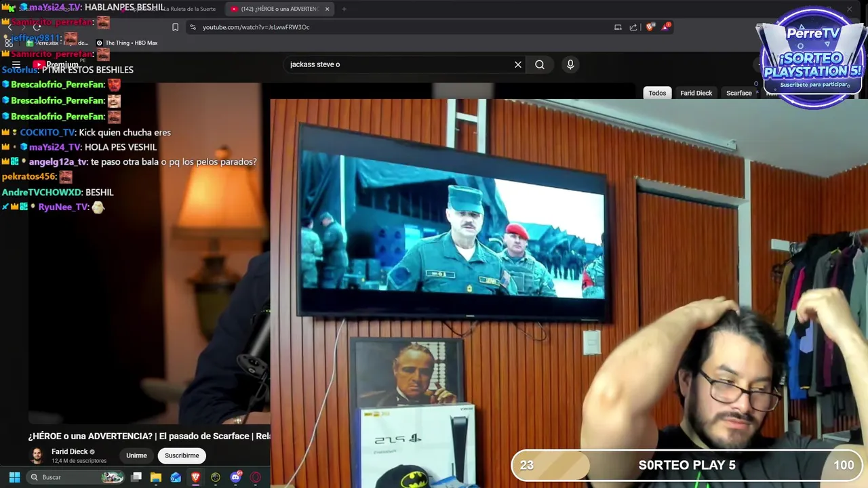
Task: Start voice search with the microphone icon
Action: [570, 64]
